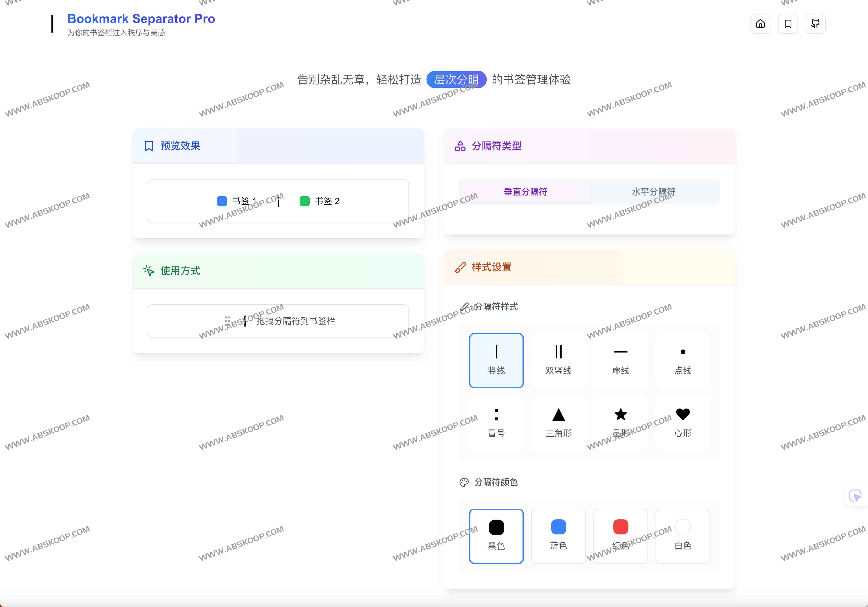Click the Bookmark Separator Pro title

point(141,19)
